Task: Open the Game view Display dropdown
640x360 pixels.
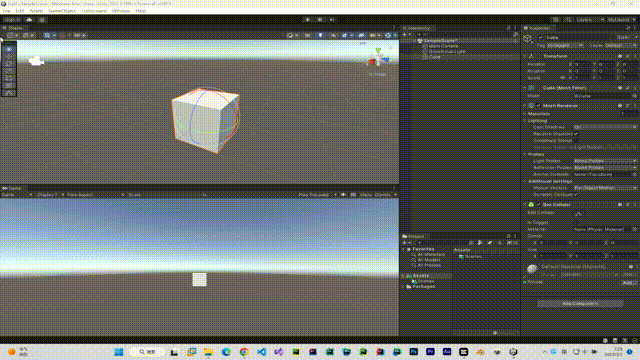Action: pyautogui.click(x=50, y=195)
